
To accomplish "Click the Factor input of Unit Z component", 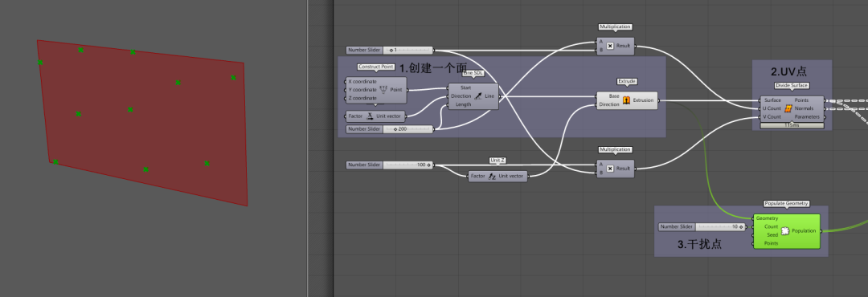I will tap(478, 176).
